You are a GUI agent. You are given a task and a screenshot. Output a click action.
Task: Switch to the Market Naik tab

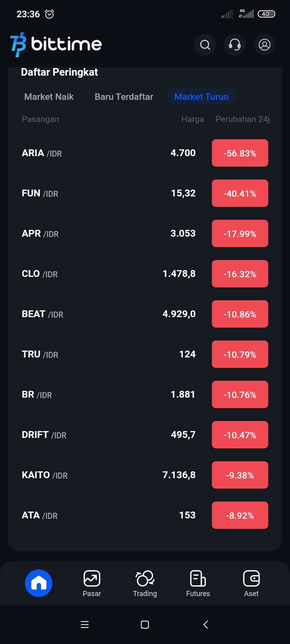[x=49, y=97]
